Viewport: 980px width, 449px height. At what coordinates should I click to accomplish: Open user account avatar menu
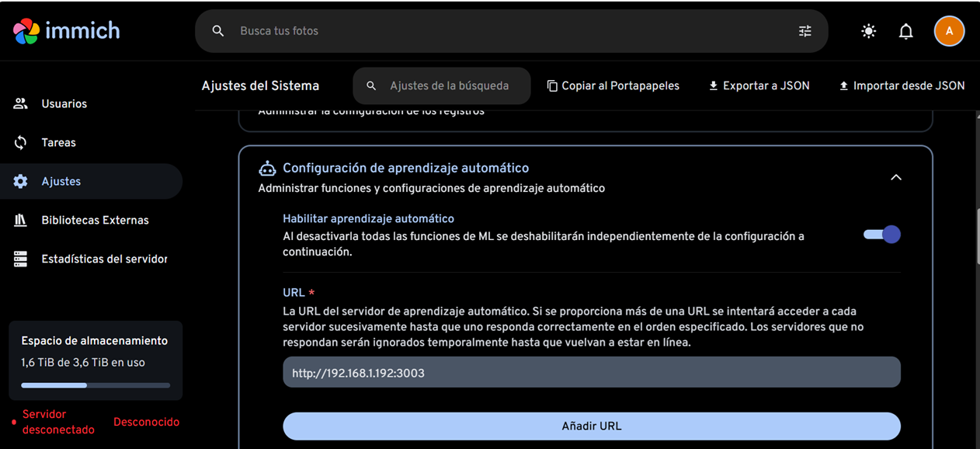[948, 31]
